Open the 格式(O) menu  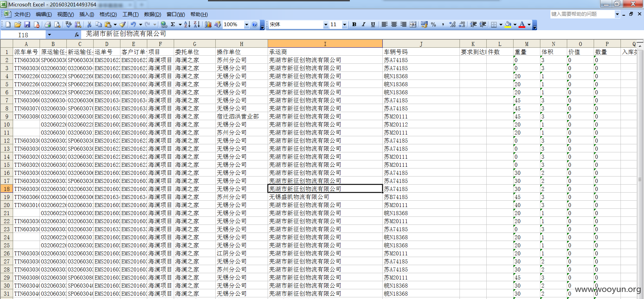[108, 14]
